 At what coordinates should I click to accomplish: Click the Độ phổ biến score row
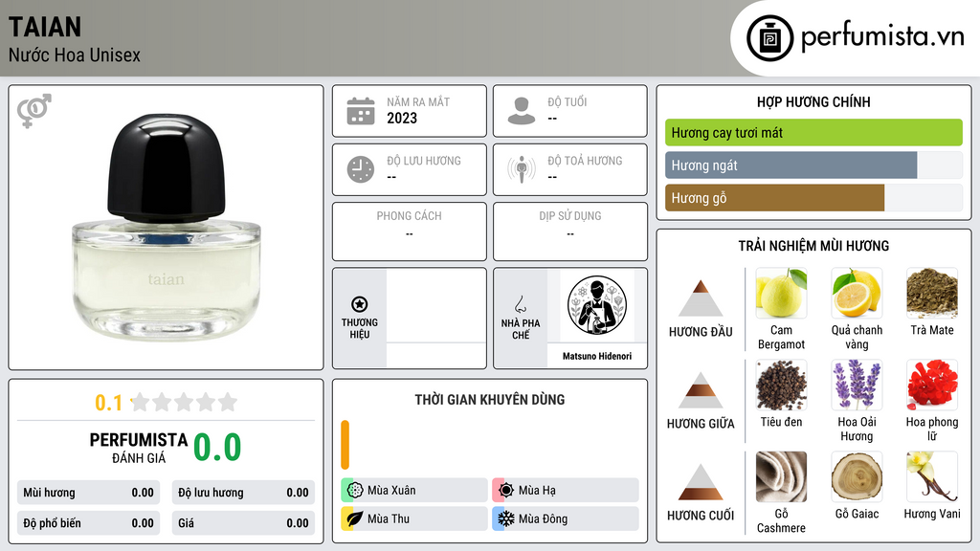[x=88, y=523]
